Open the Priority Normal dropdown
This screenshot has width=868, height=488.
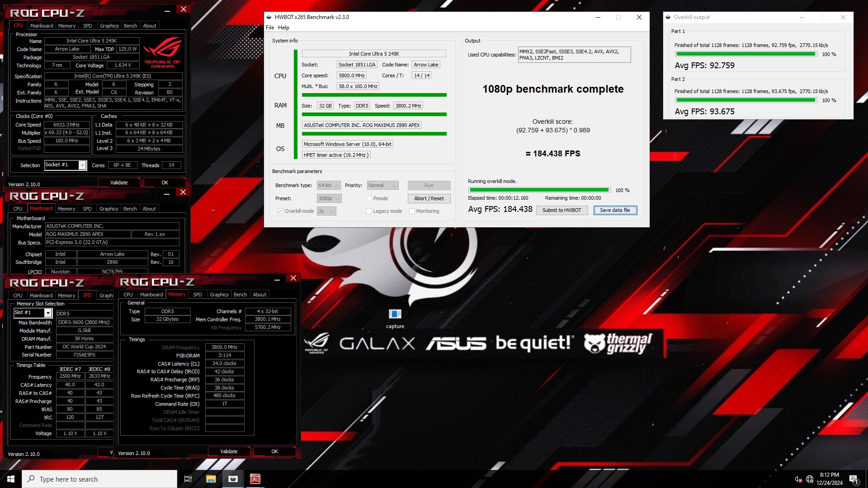tap(382, 185)
